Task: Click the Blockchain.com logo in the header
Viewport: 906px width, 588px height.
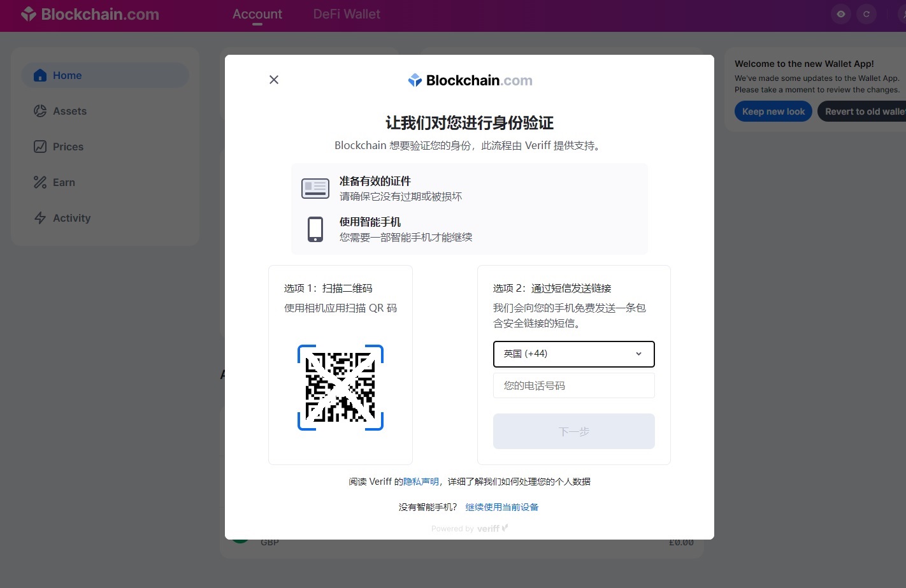Action: (90, 14)
